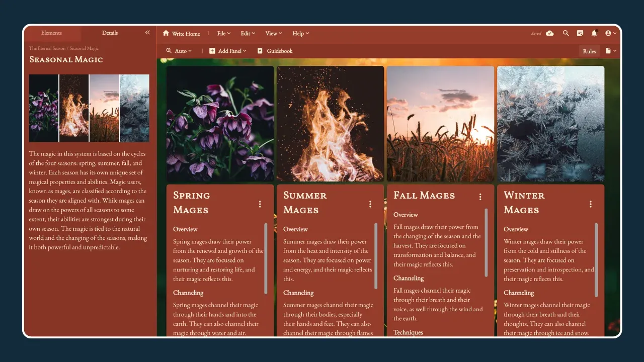Collapse the left sidebar panel
This screenshot has height=362, width=644.
(147, 33)
